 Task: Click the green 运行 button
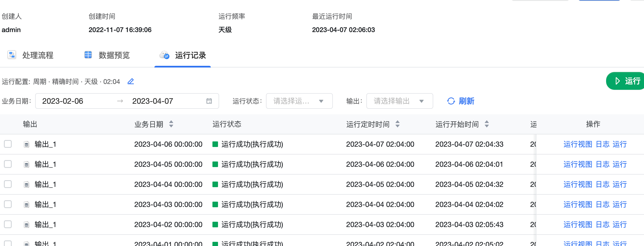(x=625, y=81)
